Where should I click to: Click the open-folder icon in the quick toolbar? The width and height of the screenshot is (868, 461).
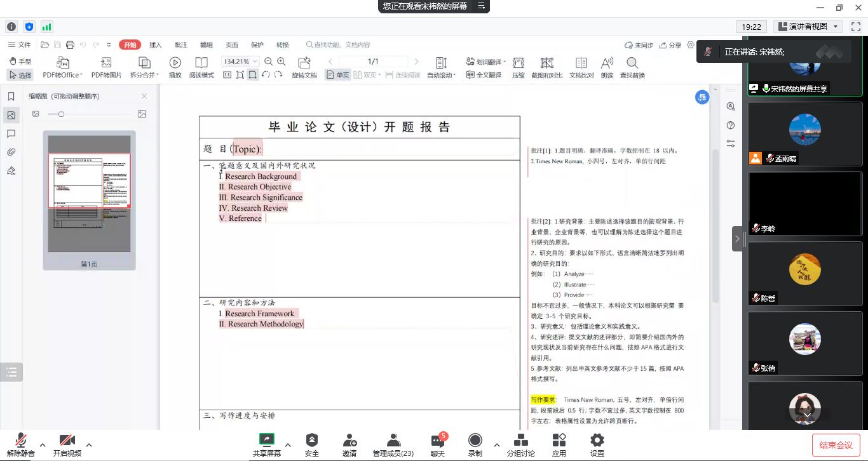44,45
